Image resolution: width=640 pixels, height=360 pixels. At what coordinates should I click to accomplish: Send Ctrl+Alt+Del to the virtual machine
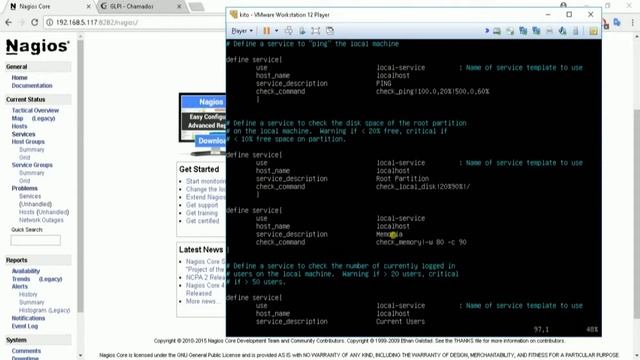click(x=289, y=31)
